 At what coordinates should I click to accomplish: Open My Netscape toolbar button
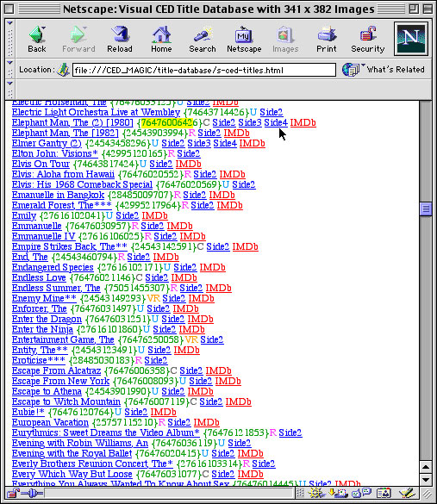coord(244,40)
